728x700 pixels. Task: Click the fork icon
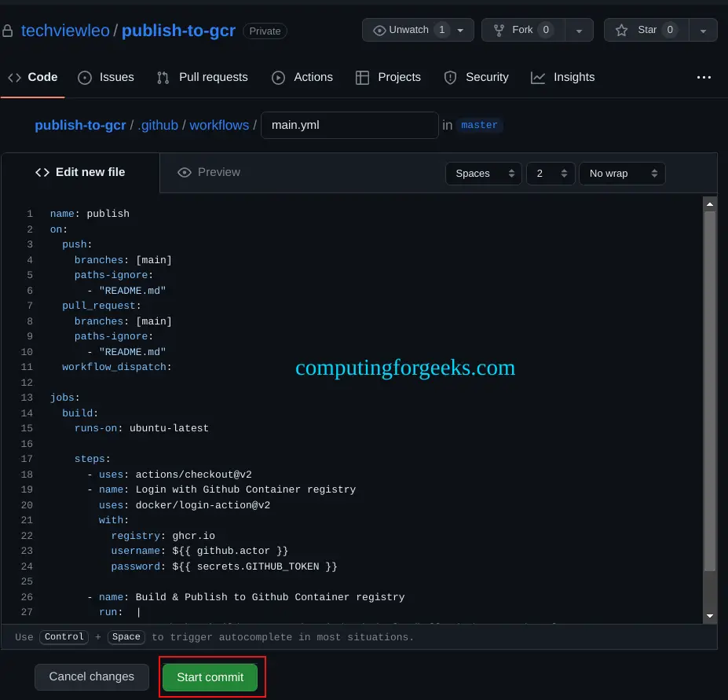pyautogui.click(x=499, y=31)
